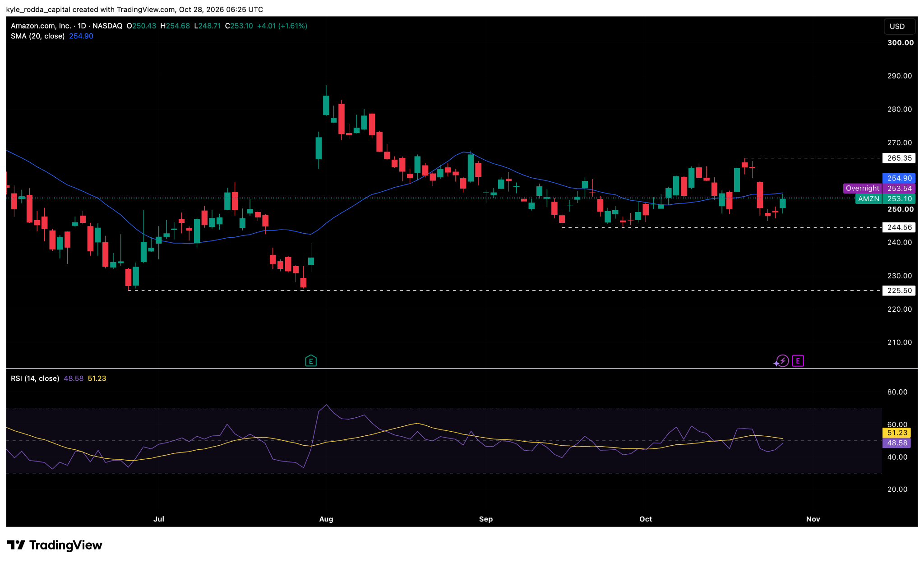Click the Nov label on the time axis
Image resolution: width=924 pixels, height=563 pixels.
click(x=813, y=519)
